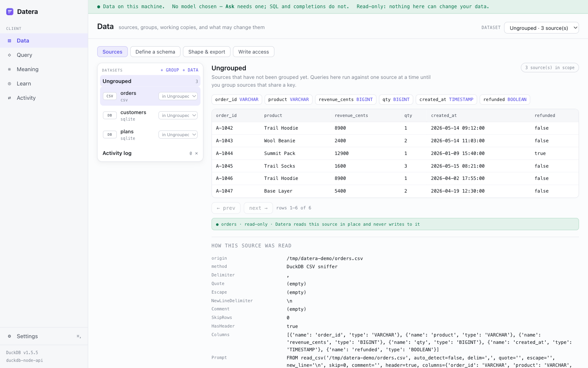Open group dropdown for orders
This screenshot has width=588, height=368.
(x=178, y=96)
